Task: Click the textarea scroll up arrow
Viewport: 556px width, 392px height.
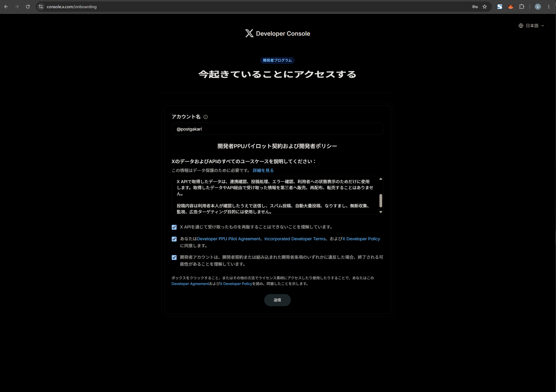Action: pyautogui.click(x=381, y=179)
